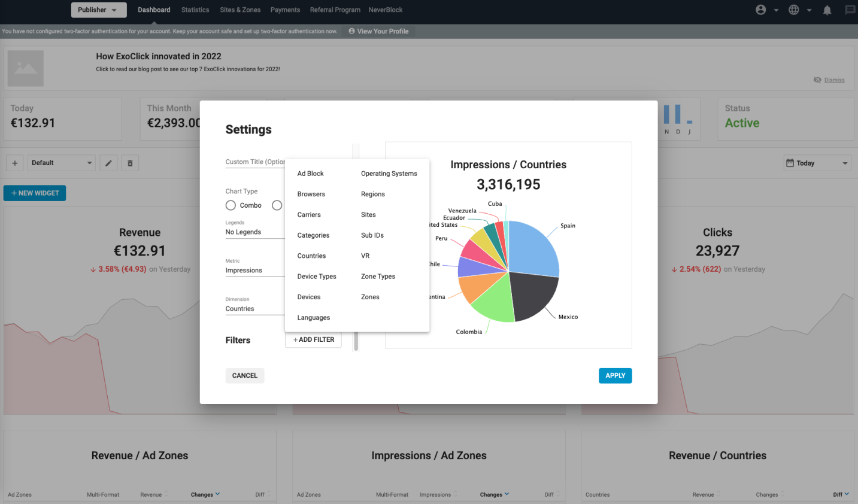Open the chat messages icon
Viewport: 858px width, 504px height.
(x=850, y=10)
